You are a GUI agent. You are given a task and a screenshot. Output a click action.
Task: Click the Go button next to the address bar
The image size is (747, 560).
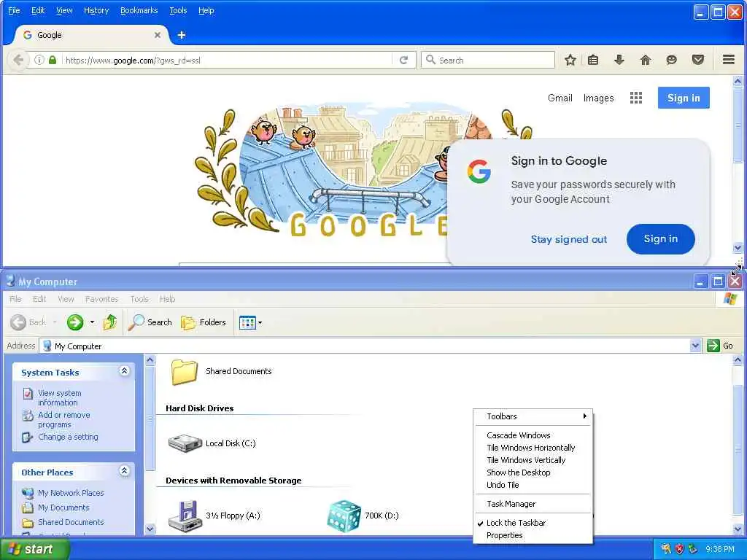[720, 346]
